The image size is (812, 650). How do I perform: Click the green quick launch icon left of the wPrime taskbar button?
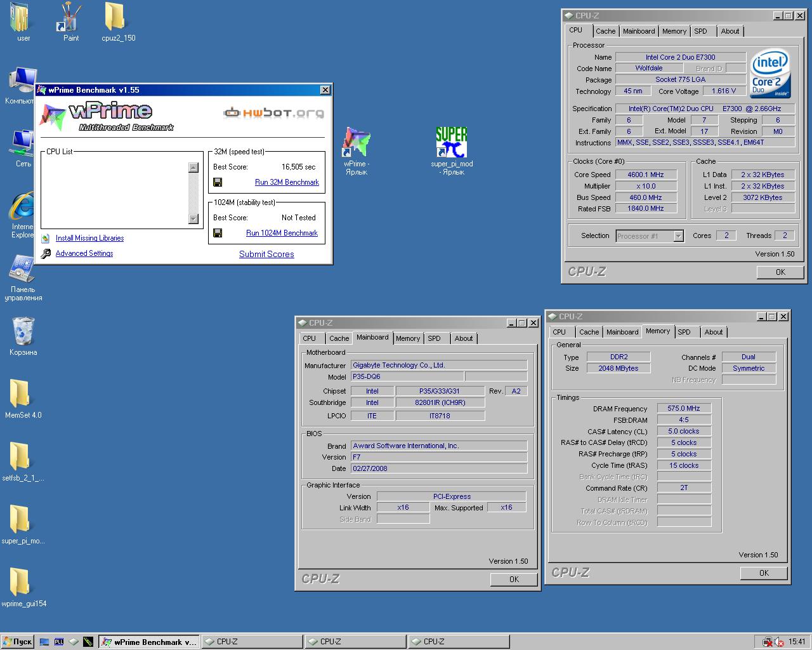click(88, 642)
